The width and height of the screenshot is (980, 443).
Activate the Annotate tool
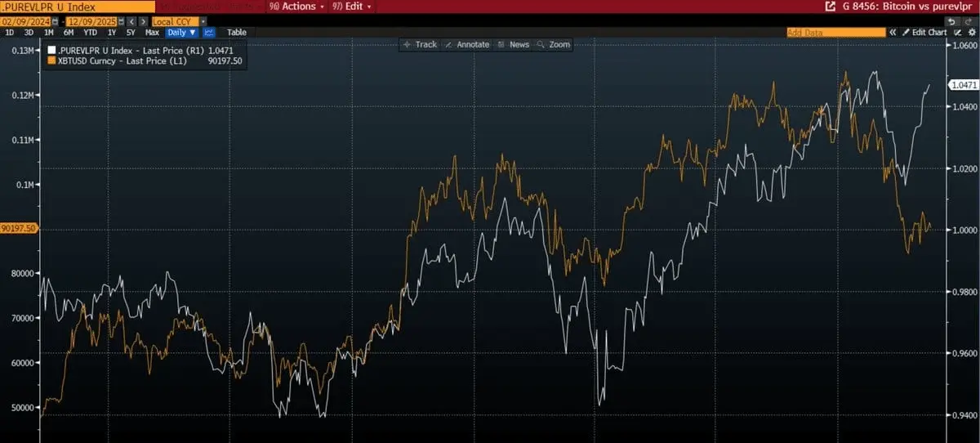467,44
